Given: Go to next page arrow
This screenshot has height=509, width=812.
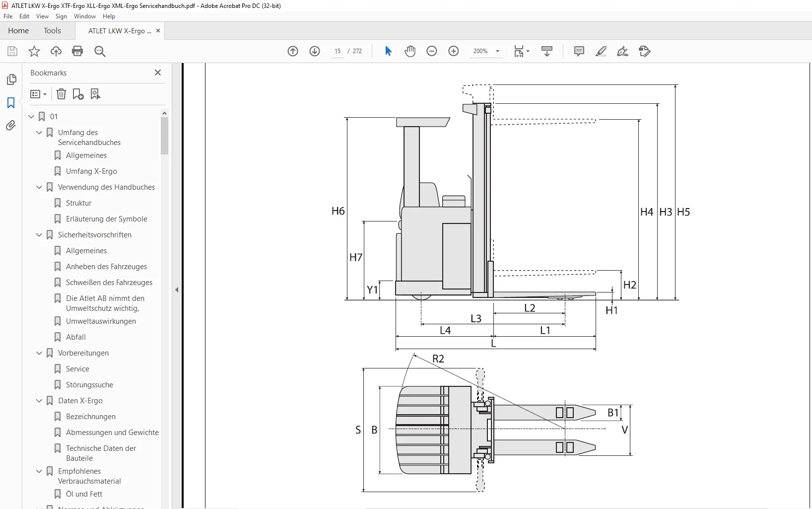Looking at the screenshot, I should (315, 51).
